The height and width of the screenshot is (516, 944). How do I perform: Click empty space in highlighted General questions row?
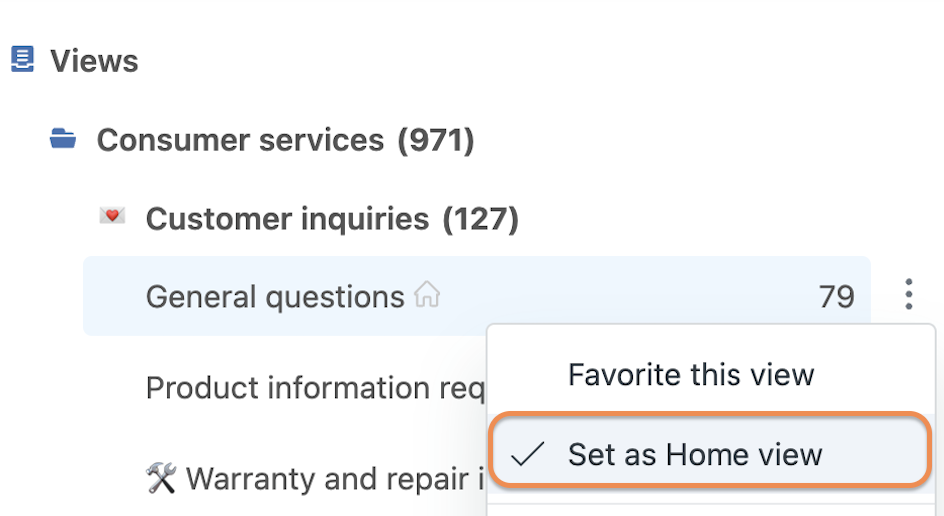click(620, 297)
